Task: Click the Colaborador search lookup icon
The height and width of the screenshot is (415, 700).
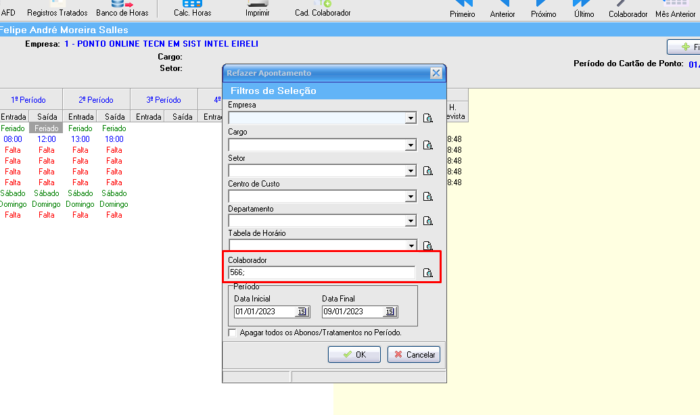Action: (x=428, y=273)
